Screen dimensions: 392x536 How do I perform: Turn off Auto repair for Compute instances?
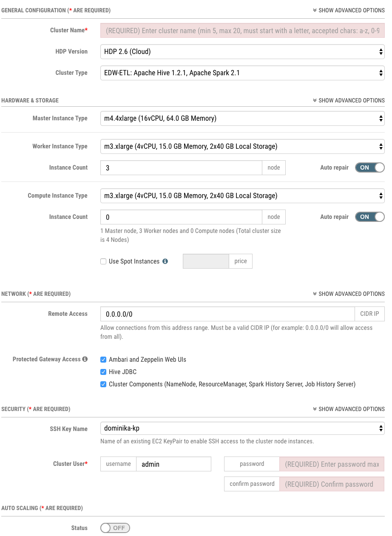click(369, 217)
